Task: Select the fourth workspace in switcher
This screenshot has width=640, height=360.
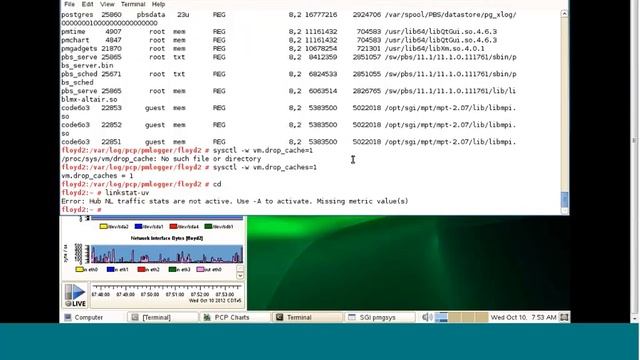Action: tap(481, 317)
